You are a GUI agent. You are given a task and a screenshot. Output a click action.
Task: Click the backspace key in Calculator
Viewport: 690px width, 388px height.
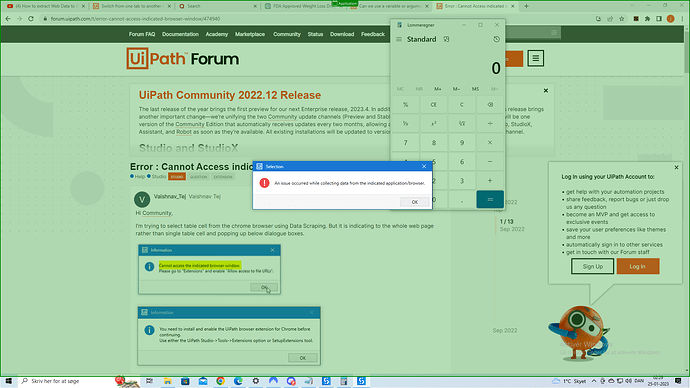(x=490, y=105)
